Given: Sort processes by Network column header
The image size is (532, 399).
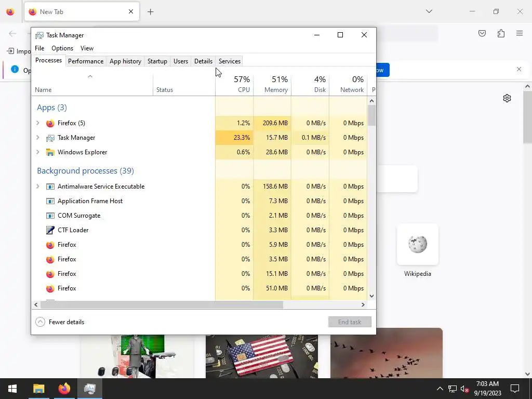Looking at the screenshot, I should [349, 84].
